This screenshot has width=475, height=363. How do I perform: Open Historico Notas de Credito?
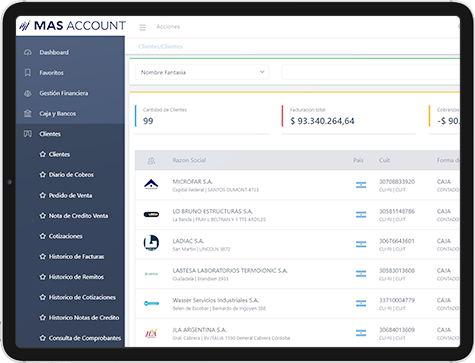coord(84,318)
